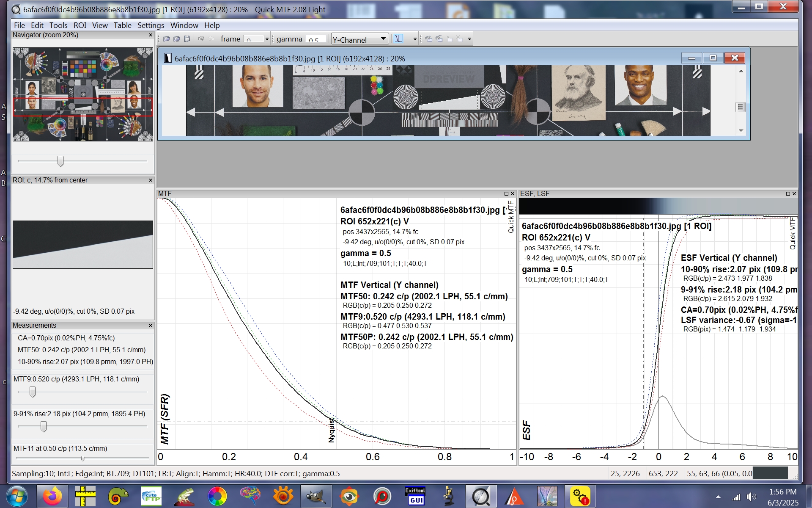Screen dimensions: 812x508
Task: Click the Save toolbar icon
Action: [x=187, y=39]
